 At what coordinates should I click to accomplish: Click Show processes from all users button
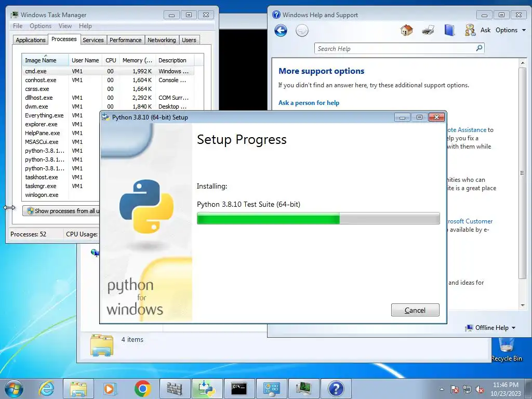[x=61, y=211]
